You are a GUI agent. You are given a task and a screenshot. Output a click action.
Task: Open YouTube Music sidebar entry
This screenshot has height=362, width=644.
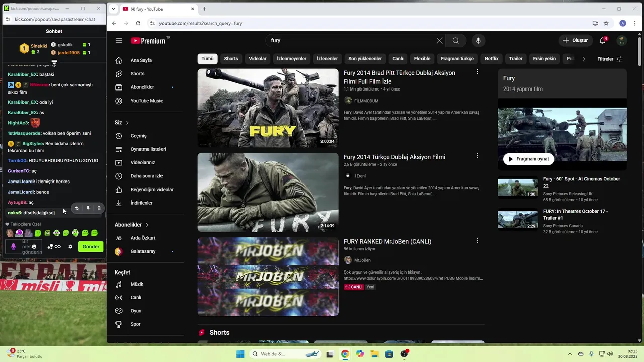(146, 101)
